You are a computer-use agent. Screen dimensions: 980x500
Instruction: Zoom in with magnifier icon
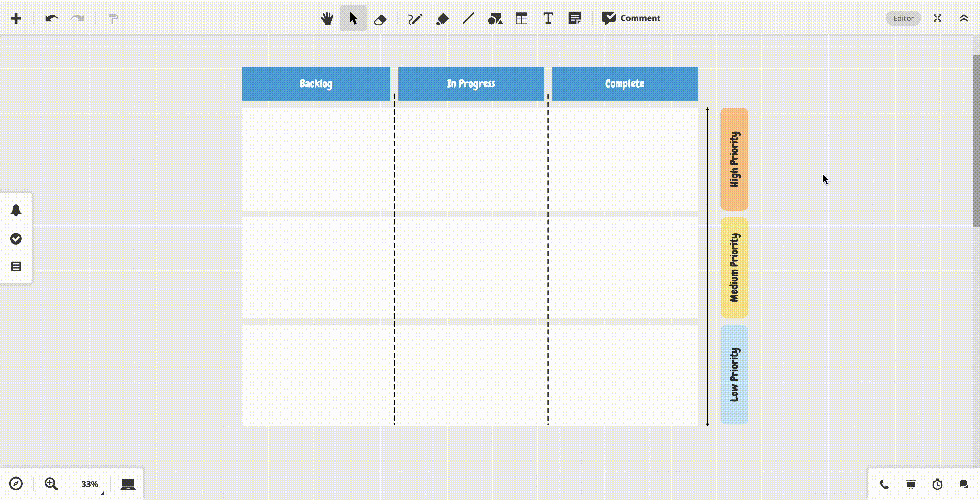51,484
